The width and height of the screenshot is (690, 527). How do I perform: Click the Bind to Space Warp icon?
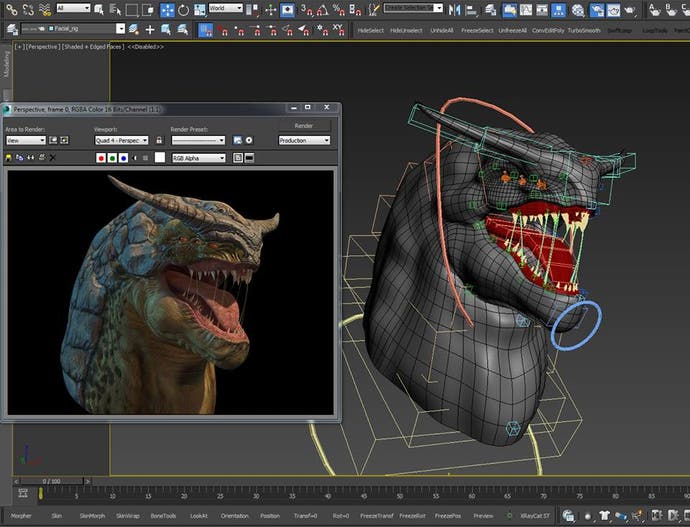tap(44, 9)
